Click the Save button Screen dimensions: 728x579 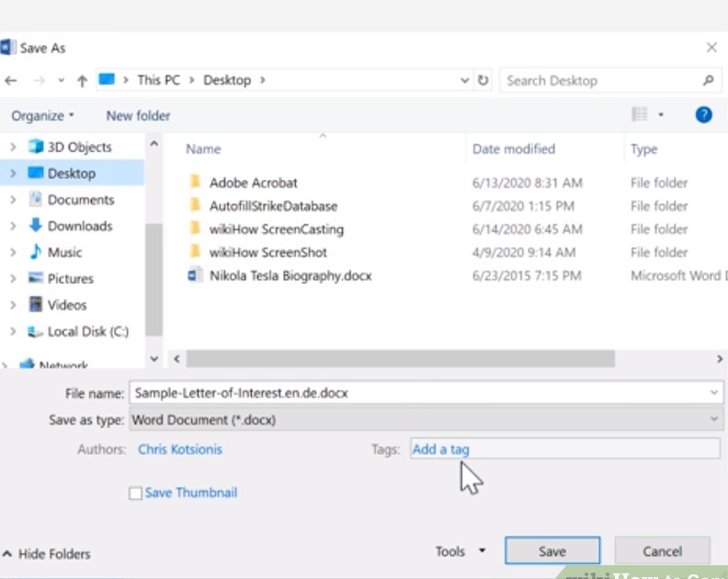coord(552,551)
